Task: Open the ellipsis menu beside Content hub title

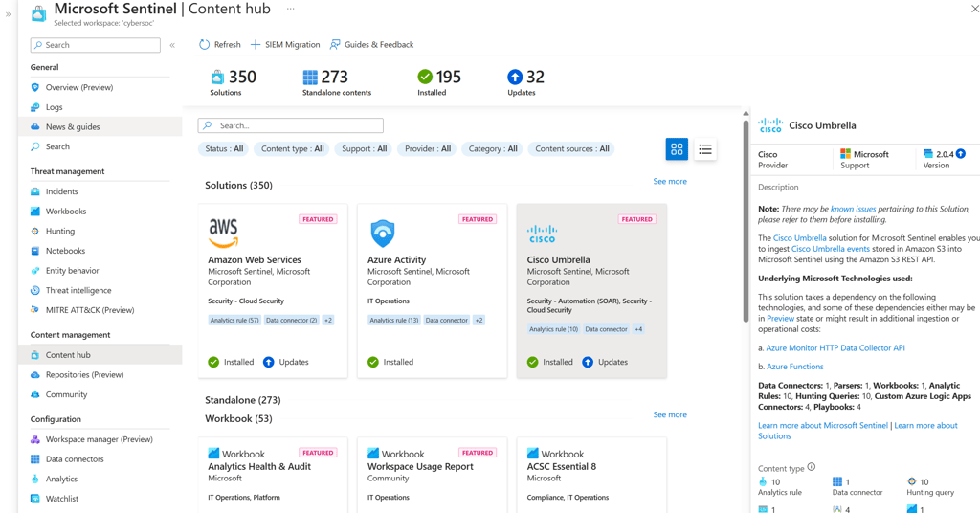Action: [290, 9]
